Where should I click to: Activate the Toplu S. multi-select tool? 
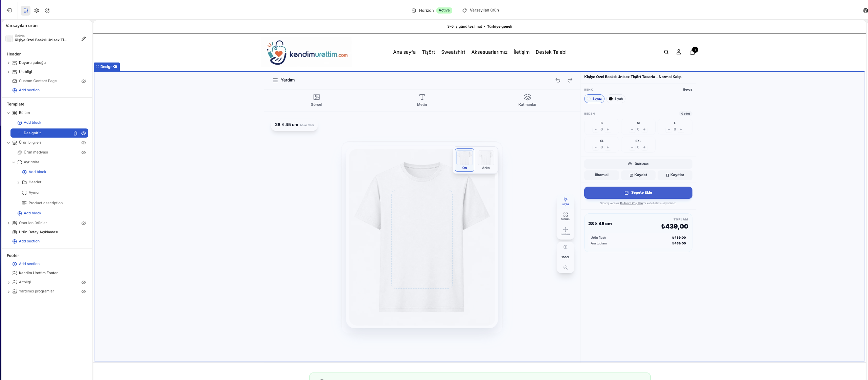tap(565, 216)
